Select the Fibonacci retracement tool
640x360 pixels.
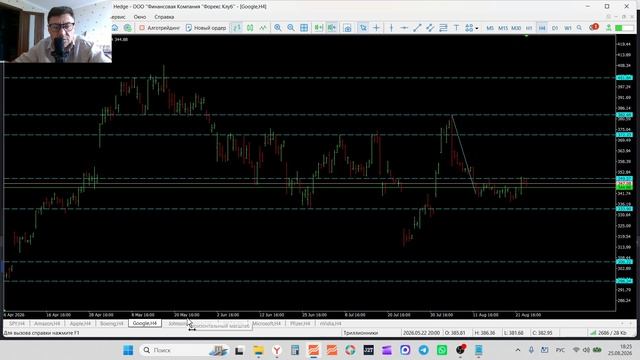443,28
